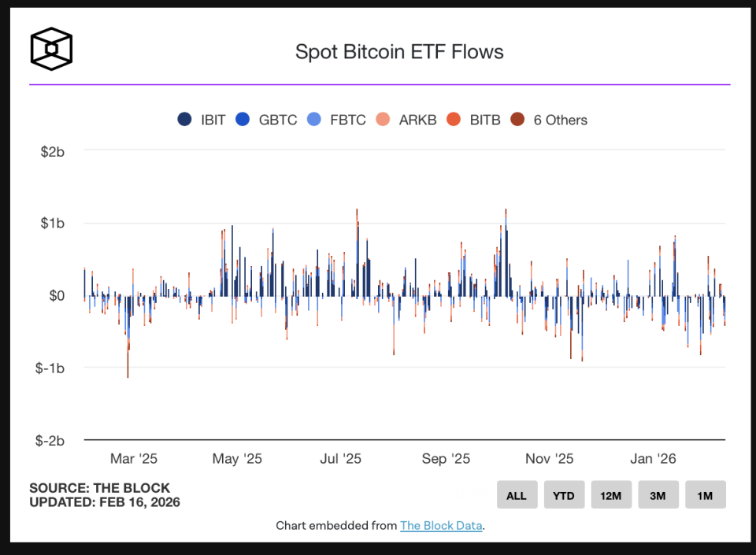The width and height of the screenshot is (756, 555).
Task: Click the FBTC legend color dot
Action: [314, 120]
